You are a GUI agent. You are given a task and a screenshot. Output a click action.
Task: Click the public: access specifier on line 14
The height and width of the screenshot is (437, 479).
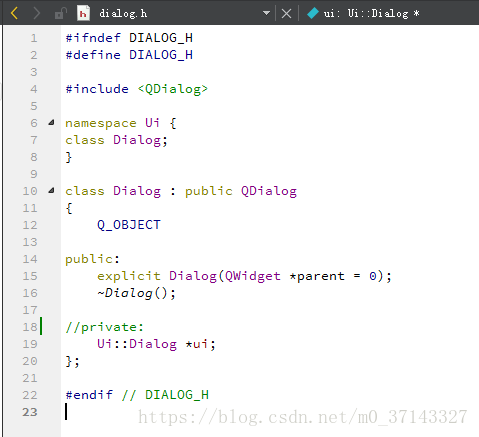click(x=92, y=259)
